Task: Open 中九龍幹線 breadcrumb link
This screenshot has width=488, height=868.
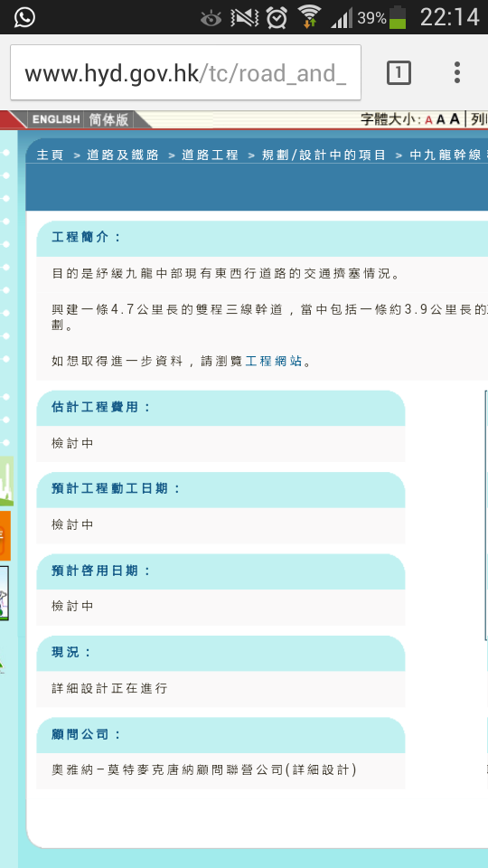Action: click(x=446, y=155)
